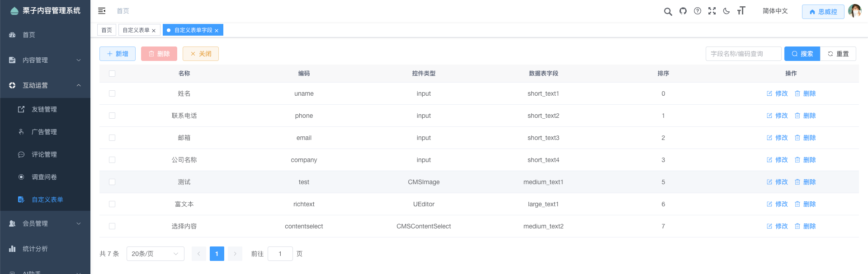The image size is (868, 274).
Task: Go to 调查问卷 in the sidebar
Action: point(45,177)
